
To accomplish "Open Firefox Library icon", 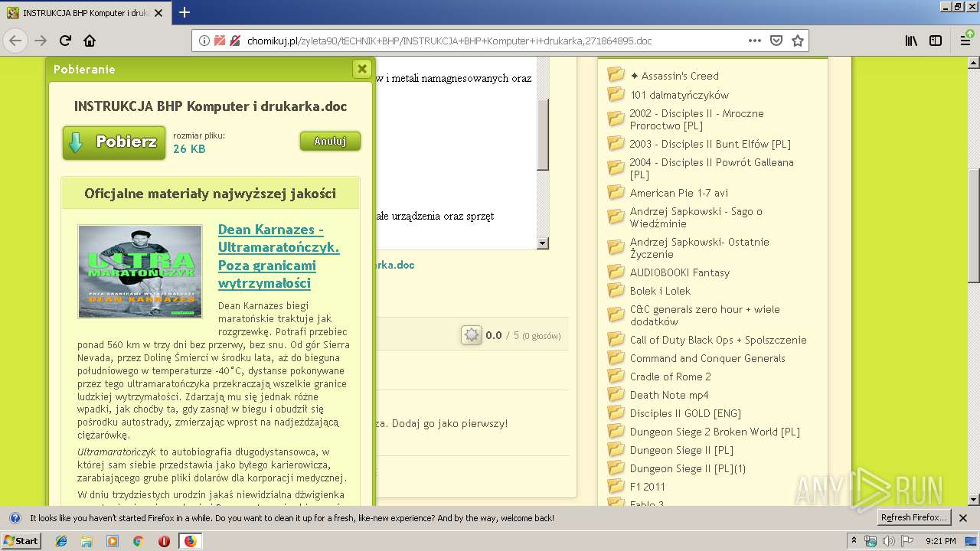I will [x=911, y=41].
